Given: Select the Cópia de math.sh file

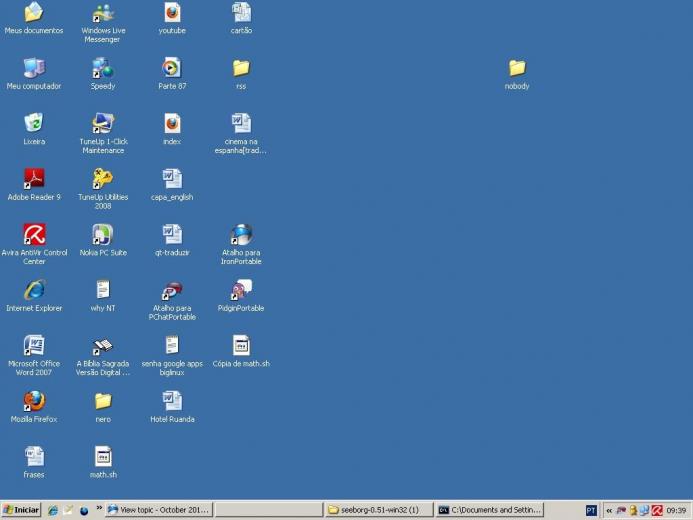Looking at the screenshot, I should coord(241,345).
